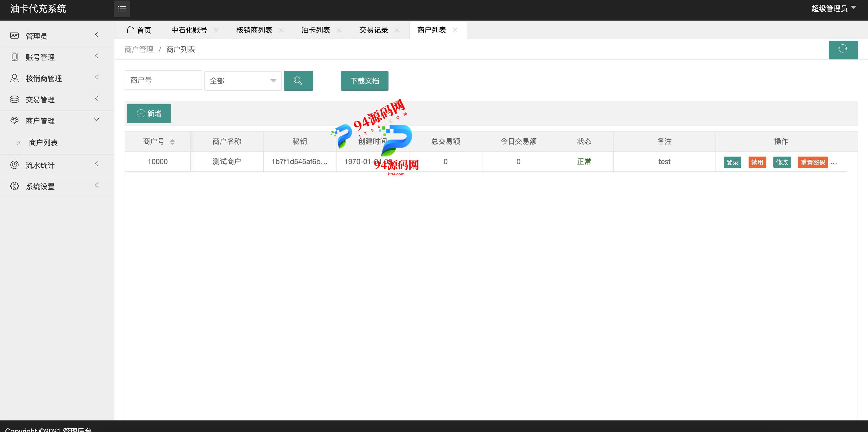Click 登录 for merchant 10000

pos(732,162)
